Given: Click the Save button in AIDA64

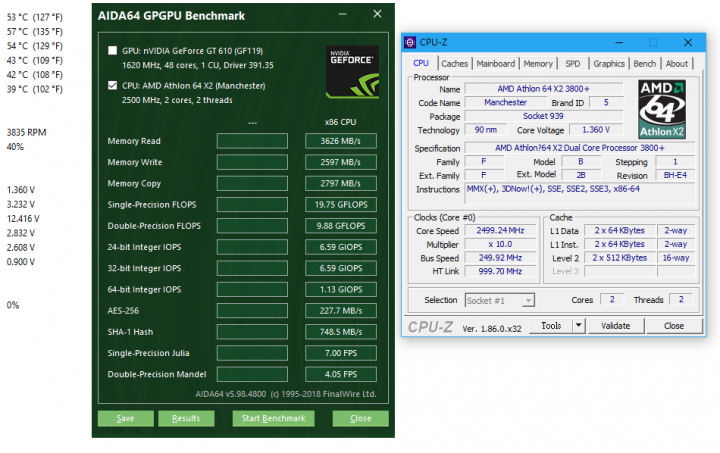Looking at the screenshot, I should (x=125, y=418).
